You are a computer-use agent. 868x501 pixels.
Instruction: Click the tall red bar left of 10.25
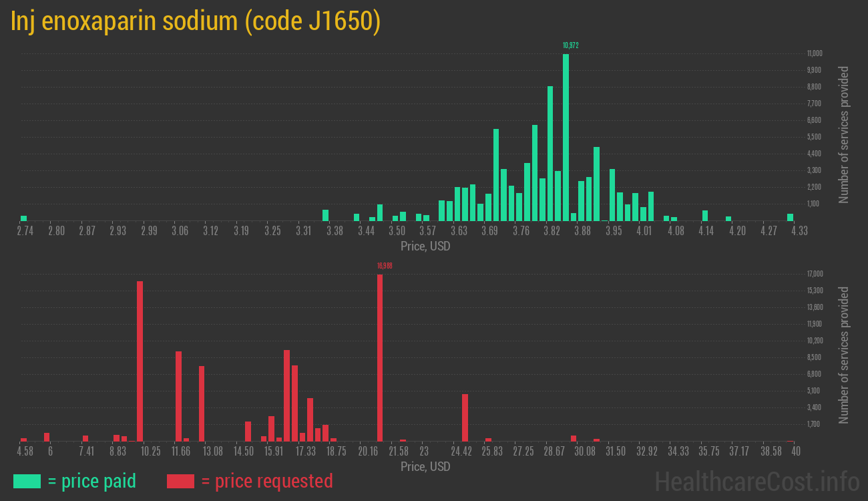[x=140, y=361]
